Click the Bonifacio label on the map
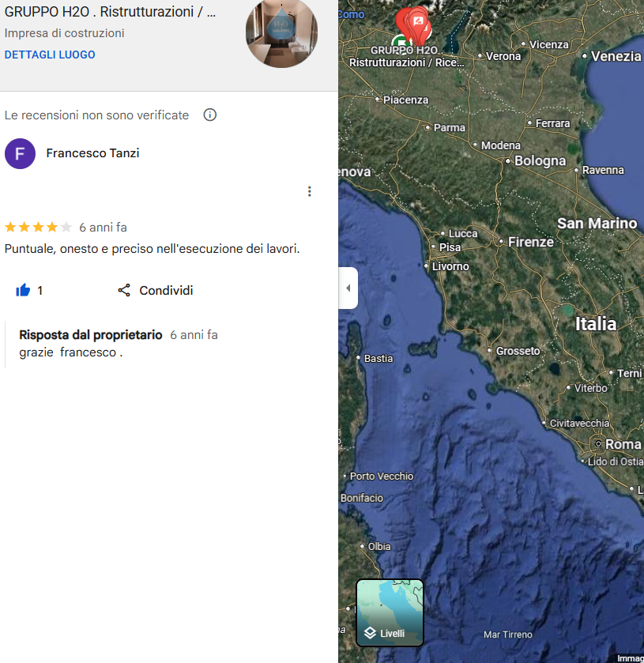The width and height of the screenshot is (644, 663). coord(362,498)
